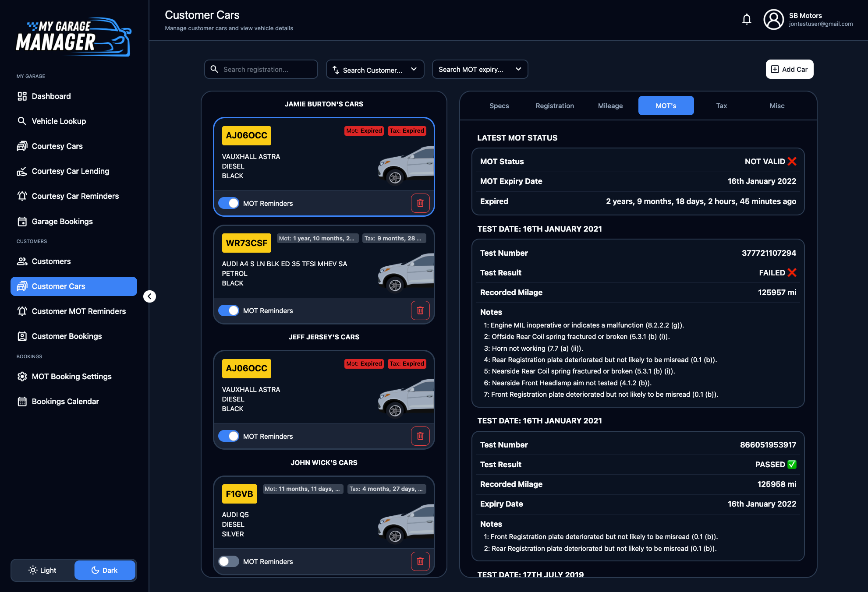
Task: Open the Registration tab
Action: [554, 106]
